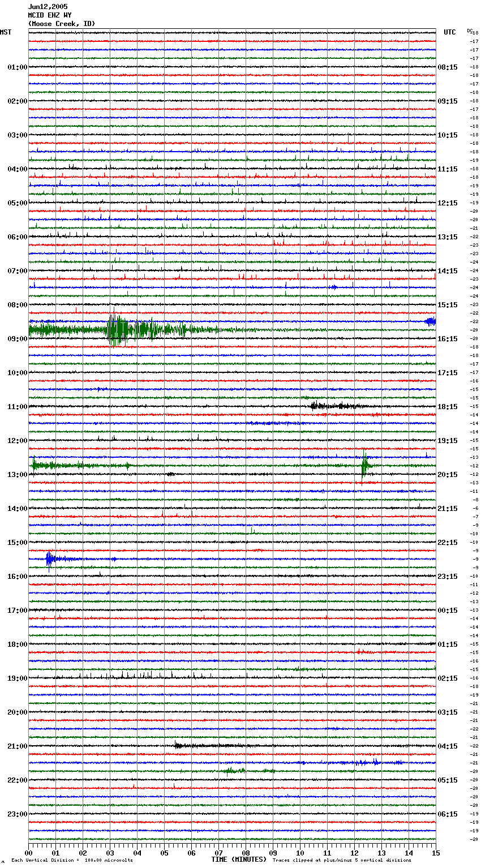Click the 01:15 UTC time label
481x868 pixels.
click(x=448, y=644)
